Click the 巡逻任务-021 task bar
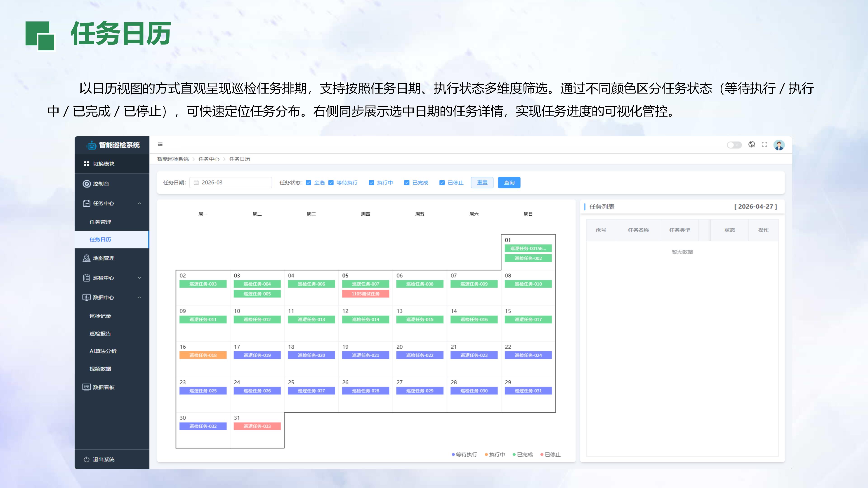The width and height of the screenshot is (868, 488). [366, 355]
